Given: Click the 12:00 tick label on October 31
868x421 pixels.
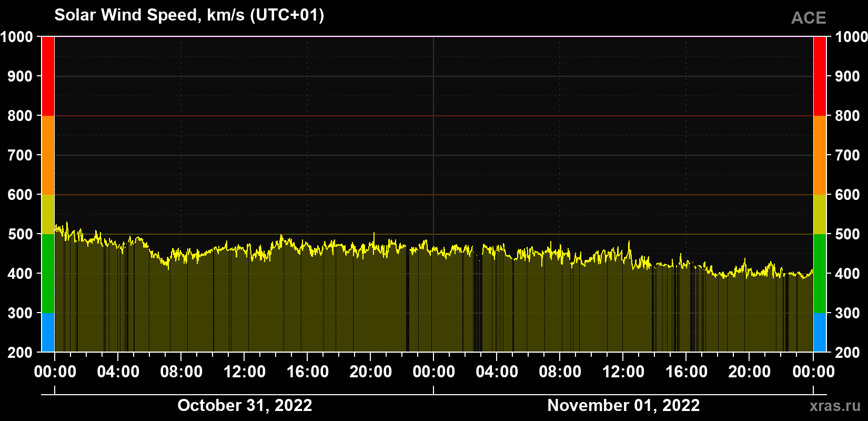Looking at the screenshot, I should point(245,372).
